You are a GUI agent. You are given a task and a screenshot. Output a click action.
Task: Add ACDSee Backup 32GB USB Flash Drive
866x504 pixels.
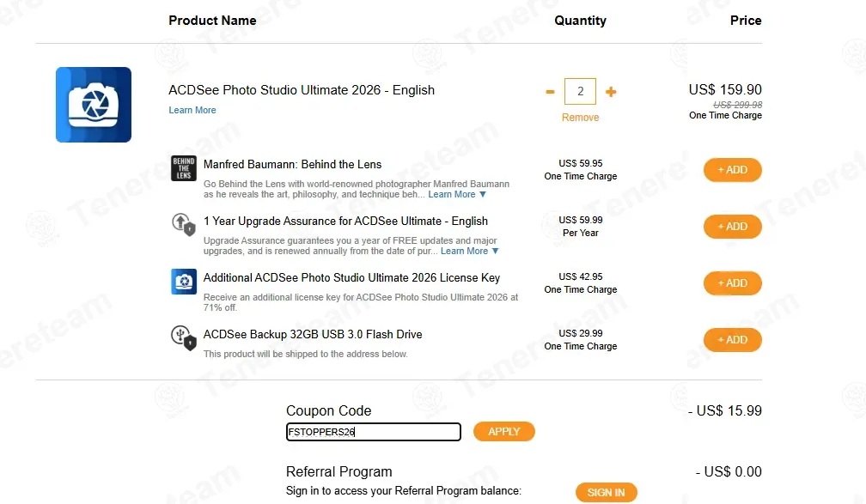click(732, 340)
